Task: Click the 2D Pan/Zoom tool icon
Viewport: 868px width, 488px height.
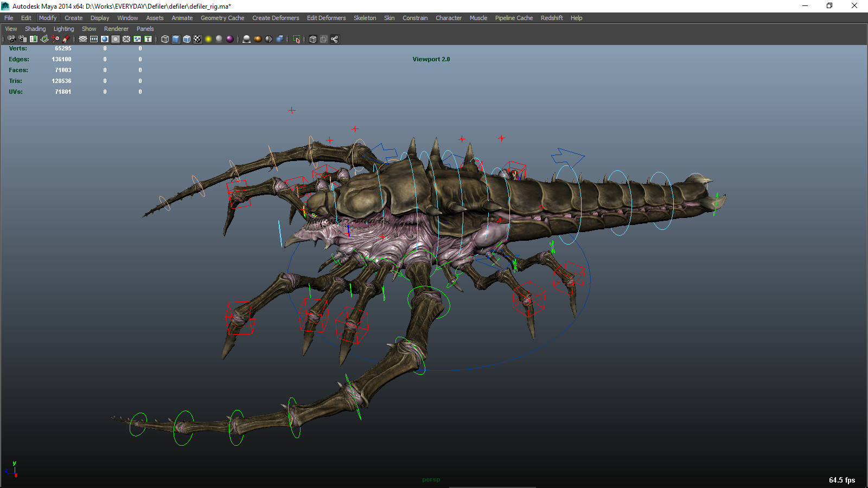Action: pyautogui.click(x=55, y=39)
